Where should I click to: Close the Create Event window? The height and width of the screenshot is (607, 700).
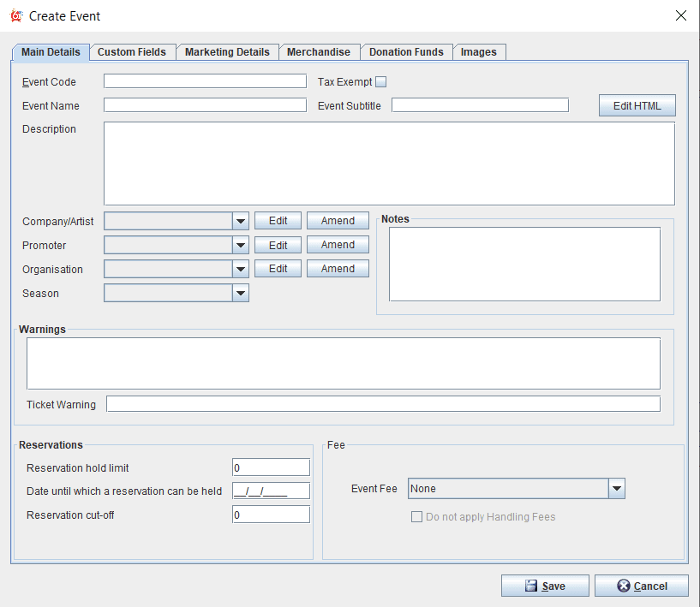pyautogui.click(x=681, y=15)
